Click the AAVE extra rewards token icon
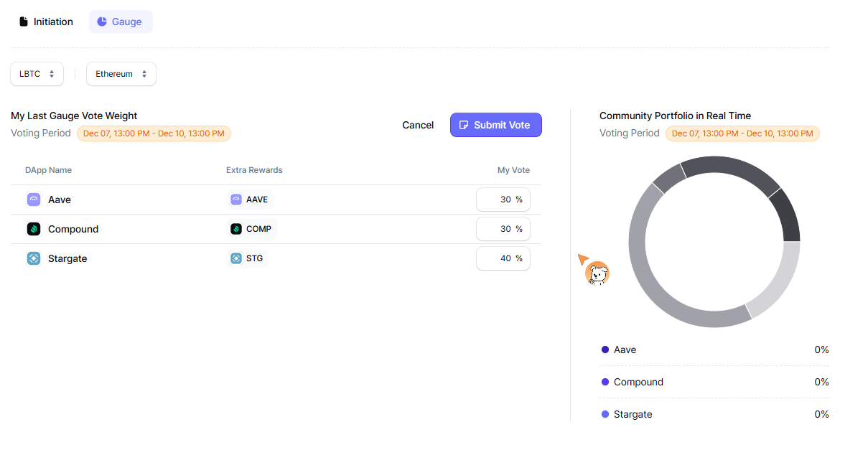The width and height of the screenshot is (868, 455). [236, 200]
